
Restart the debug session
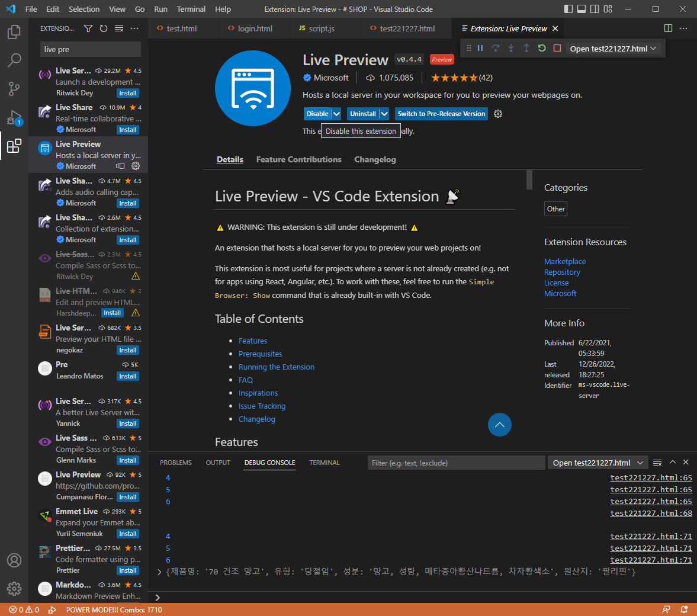click(x=541, y=48)
